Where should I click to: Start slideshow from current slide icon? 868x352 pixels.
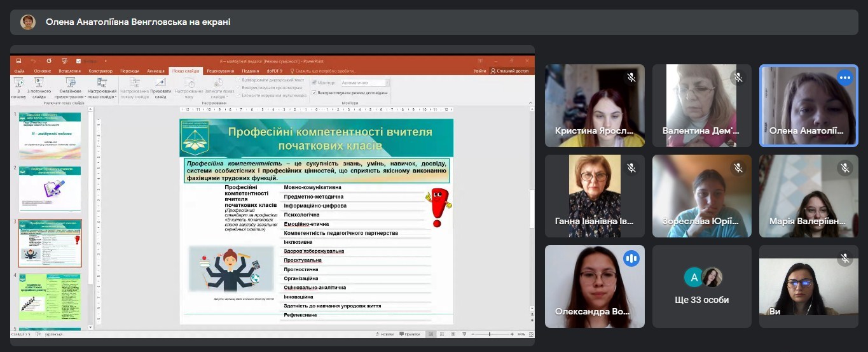(39, 85)
